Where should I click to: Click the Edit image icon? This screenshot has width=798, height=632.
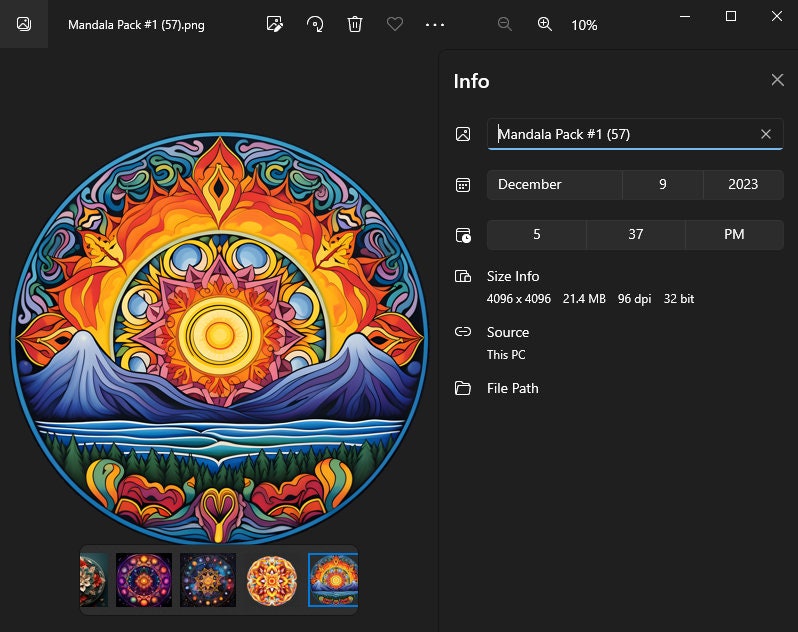pos(274,24)
